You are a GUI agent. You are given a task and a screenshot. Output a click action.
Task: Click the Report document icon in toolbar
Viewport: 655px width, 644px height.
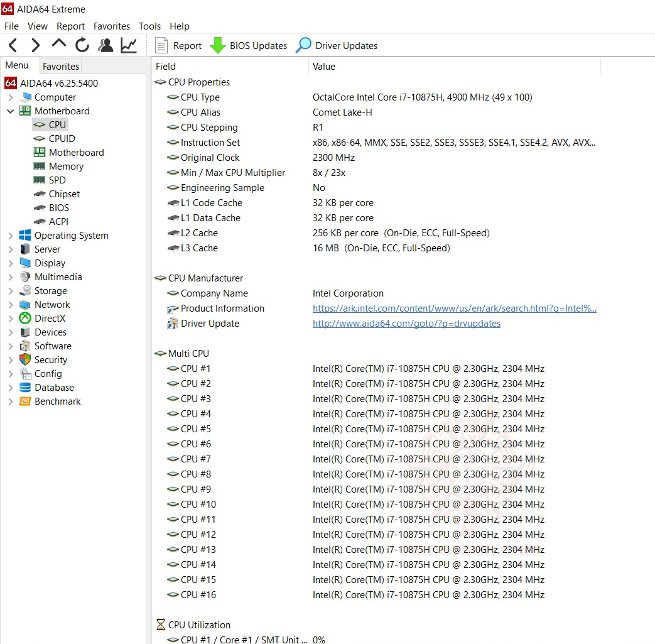[x=161, y=46]
